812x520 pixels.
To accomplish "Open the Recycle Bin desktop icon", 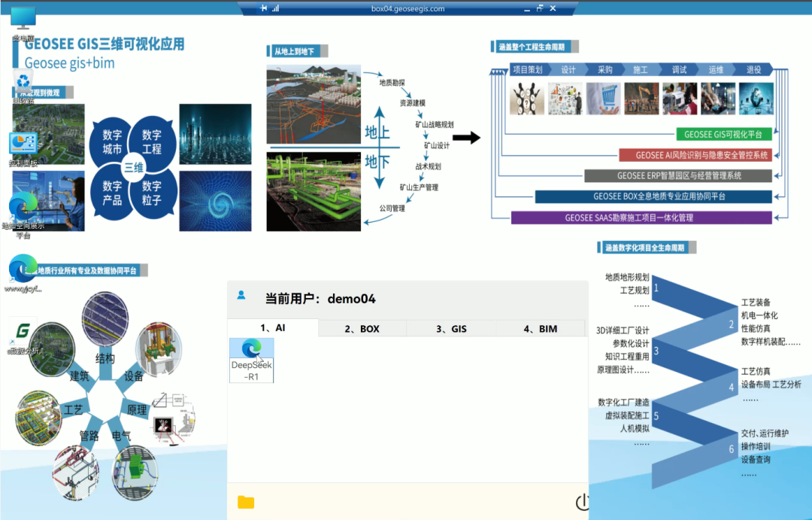I will (x=23, y=81).
